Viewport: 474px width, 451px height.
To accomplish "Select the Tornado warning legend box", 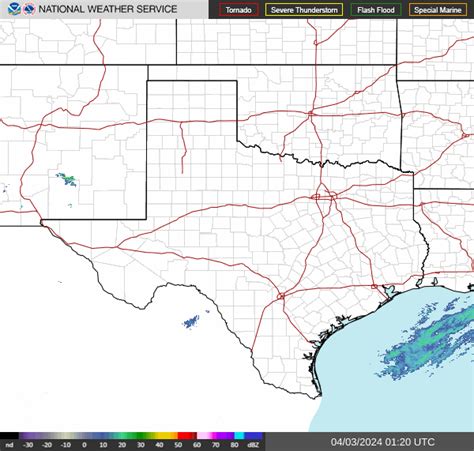I will 239,10.
